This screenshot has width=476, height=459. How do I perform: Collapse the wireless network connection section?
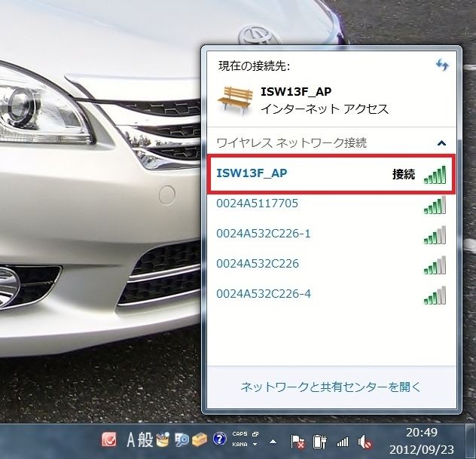tap(441, 142)
